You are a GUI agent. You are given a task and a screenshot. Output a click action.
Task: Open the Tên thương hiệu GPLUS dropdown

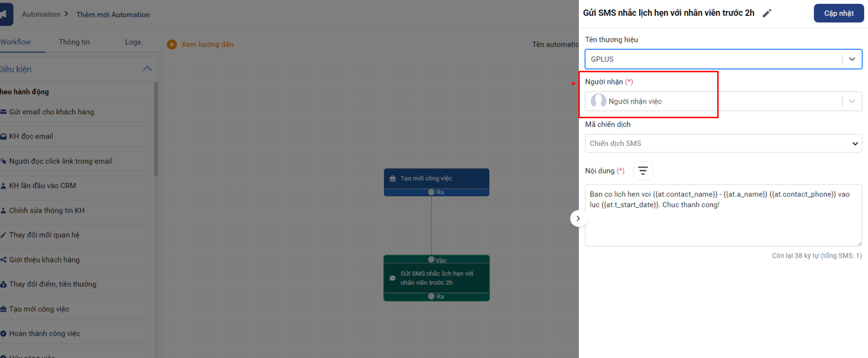coord(852,59)
